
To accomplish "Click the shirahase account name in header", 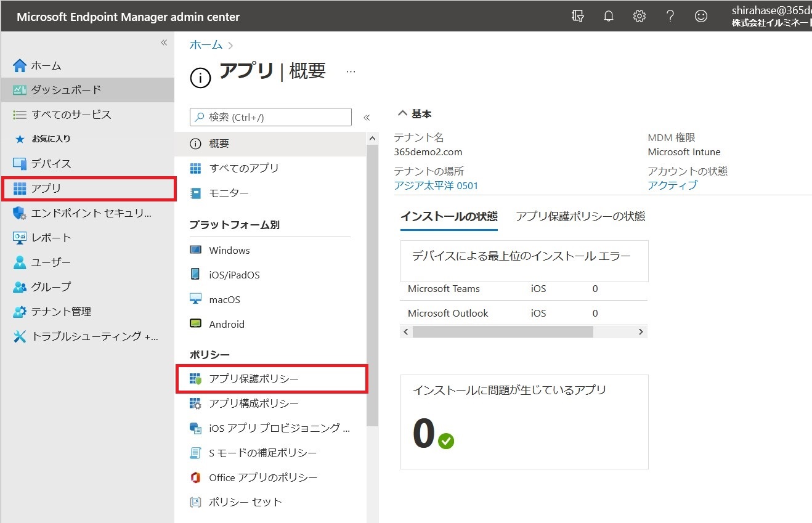I will tap(771, 10).
